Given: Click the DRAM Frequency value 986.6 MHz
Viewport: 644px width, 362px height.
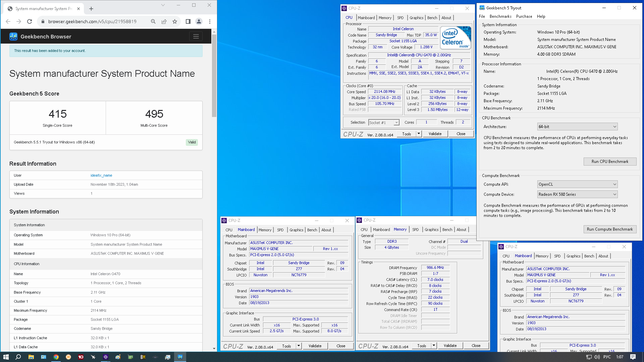Looking at the screenshot, I should [435, 267].
